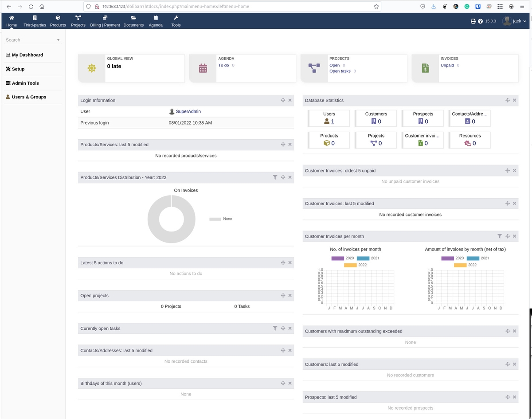Screen dimensions: 532x419
Task: Click the Unpaid link in the Invoices box
Action: coord(446,65)
